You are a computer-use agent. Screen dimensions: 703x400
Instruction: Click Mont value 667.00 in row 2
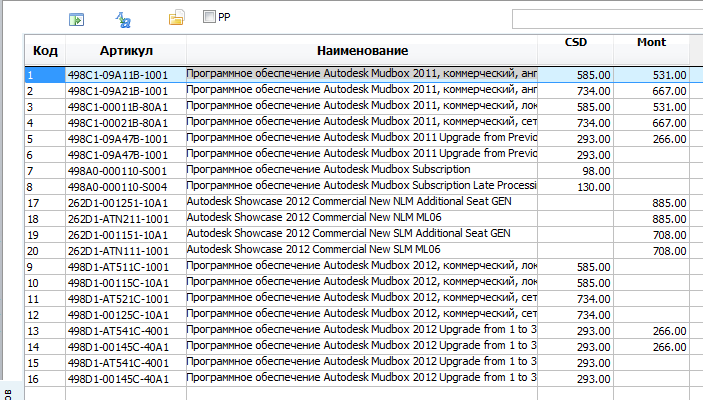[669, 91]
